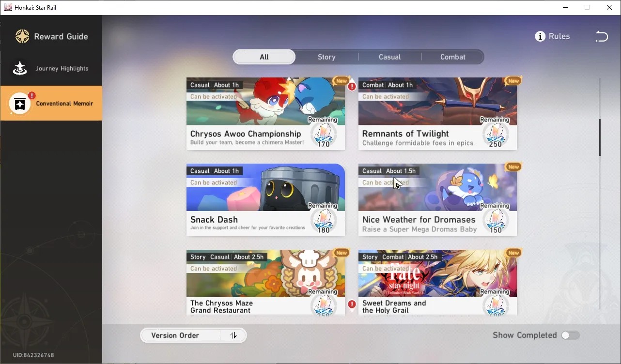
Task: Click the New badge on Chrysos Awoo Championship
Action: pos(342,81)
